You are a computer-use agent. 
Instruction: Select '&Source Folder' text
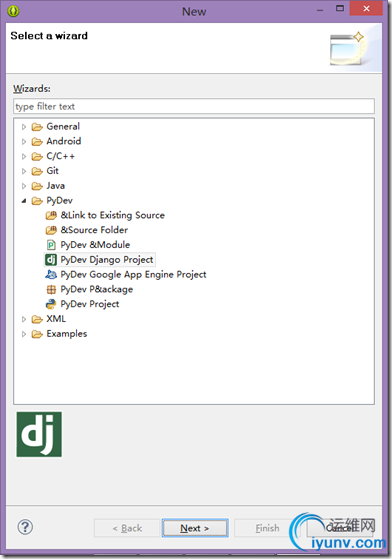[94, 230]
